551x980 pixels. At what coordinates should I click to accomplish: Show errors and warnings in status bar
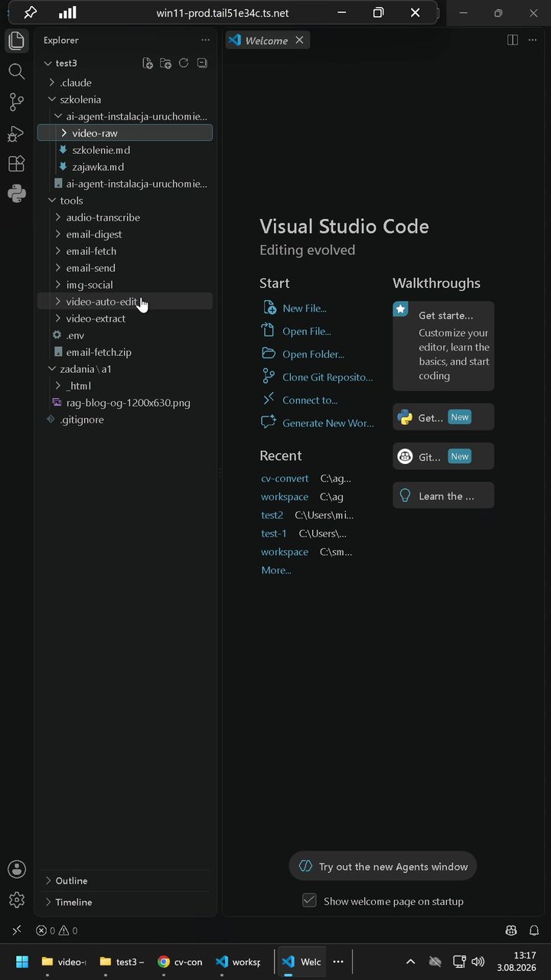[57, 931]
